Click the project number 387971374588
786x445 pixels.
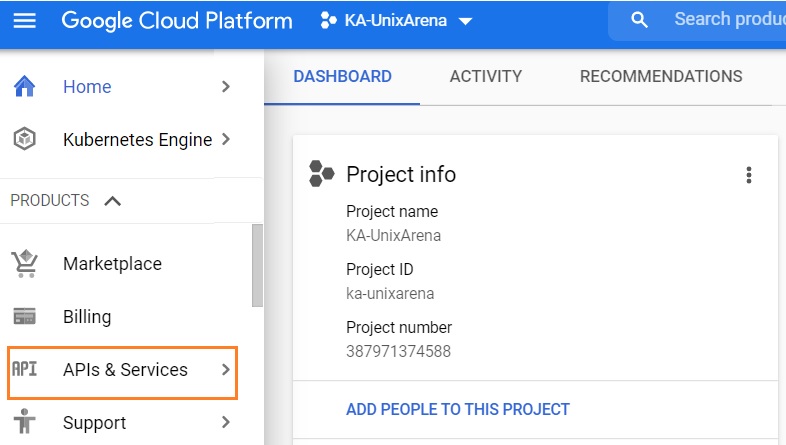point(399,351)
